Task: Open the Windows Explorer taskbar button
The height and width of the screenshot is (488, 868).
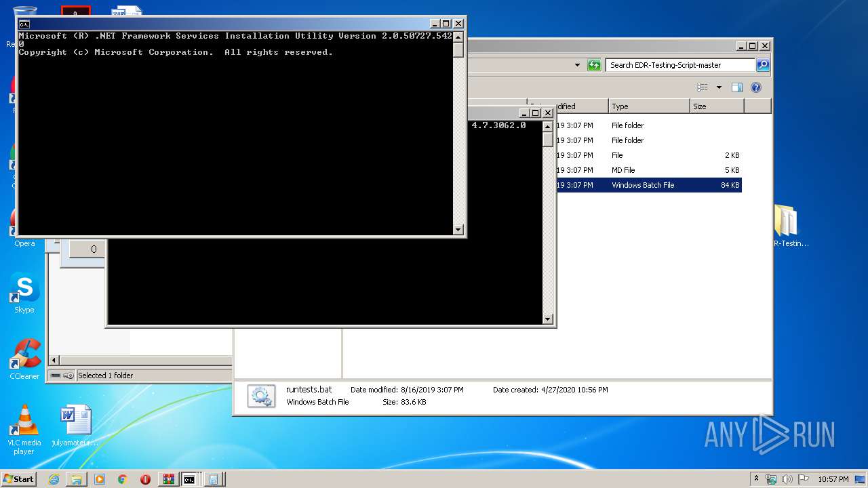Action: click(x=77, y=479)
